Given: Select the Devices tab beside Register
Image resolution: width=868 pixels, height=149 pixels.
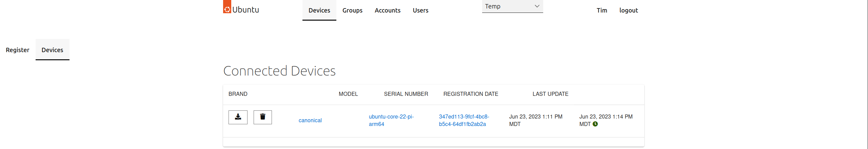Looking at the screenshot, I should [x=52, y=50].
